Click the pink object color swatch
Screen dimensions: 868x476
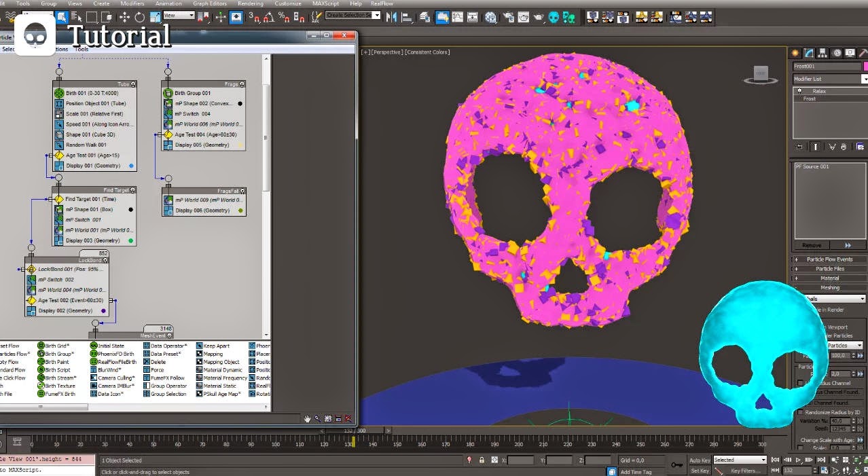tap(865, 67)
